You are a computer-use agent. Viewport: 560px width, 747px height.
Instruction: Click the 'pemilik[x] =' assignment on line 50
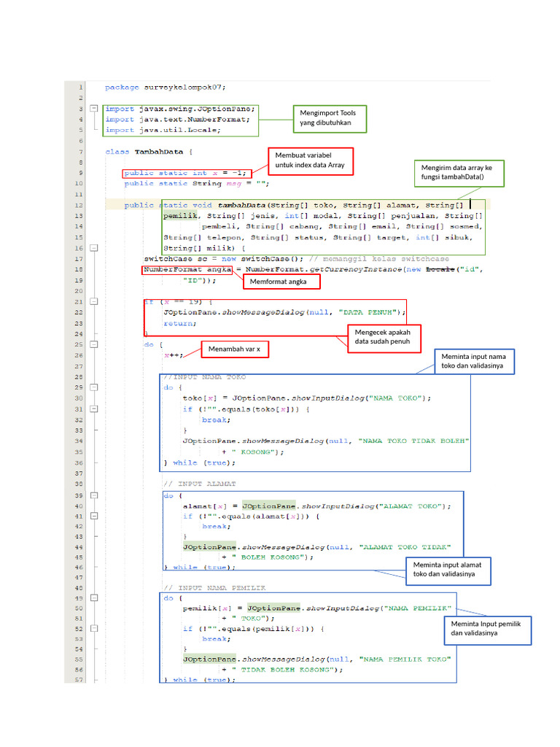pos(212,608)
